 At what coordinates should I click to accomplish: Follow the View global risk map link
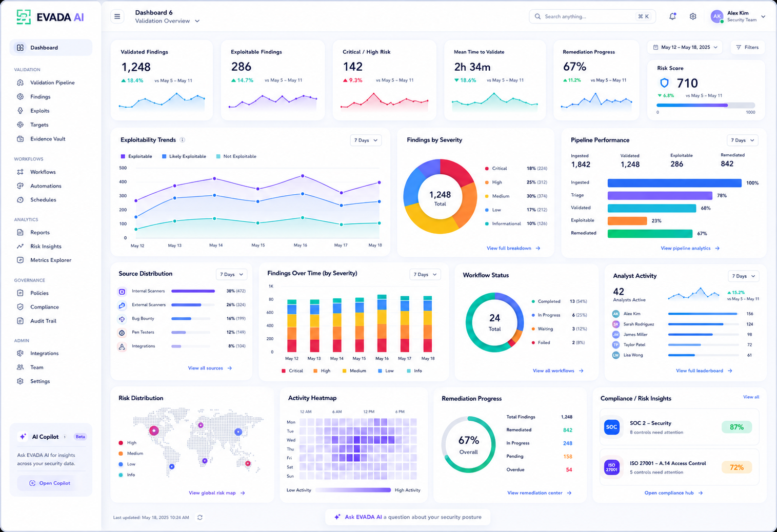click(x=217, y=493)
